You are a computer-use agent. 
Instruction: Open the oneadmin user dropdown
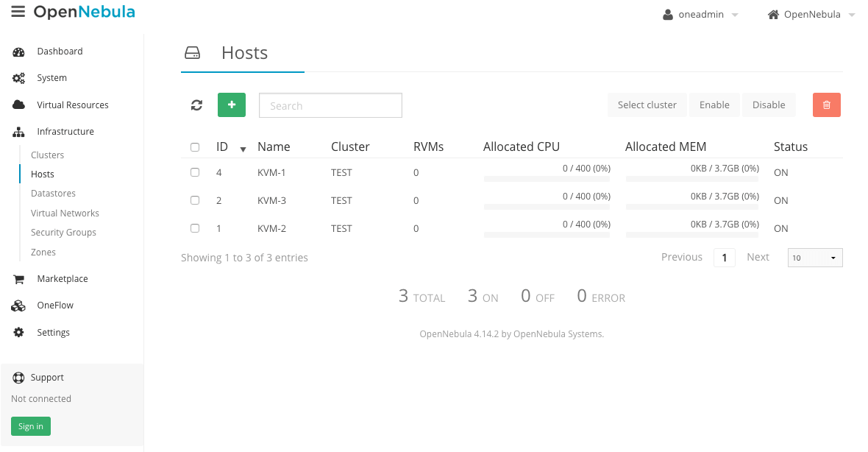click(x=700, y=15)
